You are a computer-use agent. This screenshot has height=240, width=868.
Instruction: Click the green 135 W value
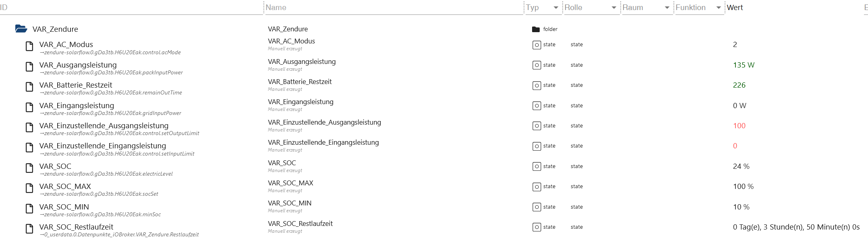tap(744, 65)
